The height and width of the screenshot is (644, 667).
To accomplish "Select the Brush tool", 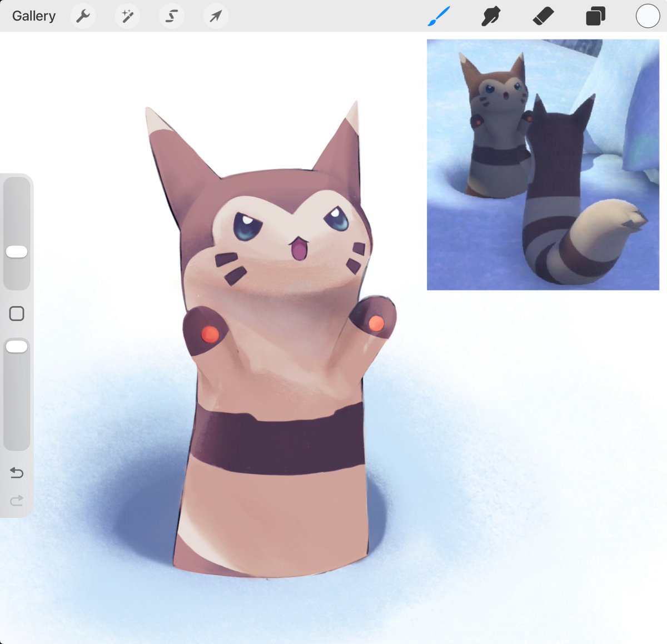I will click(x=439, y=16).
